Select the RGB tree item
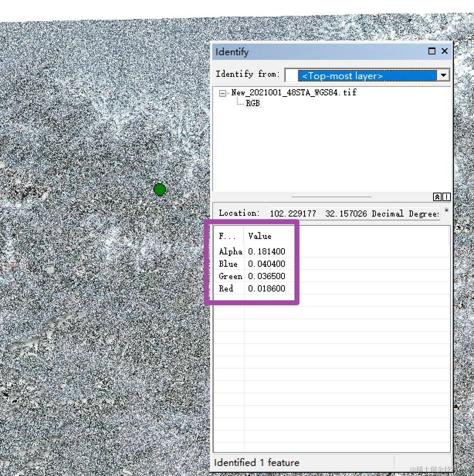 point(253,103)
